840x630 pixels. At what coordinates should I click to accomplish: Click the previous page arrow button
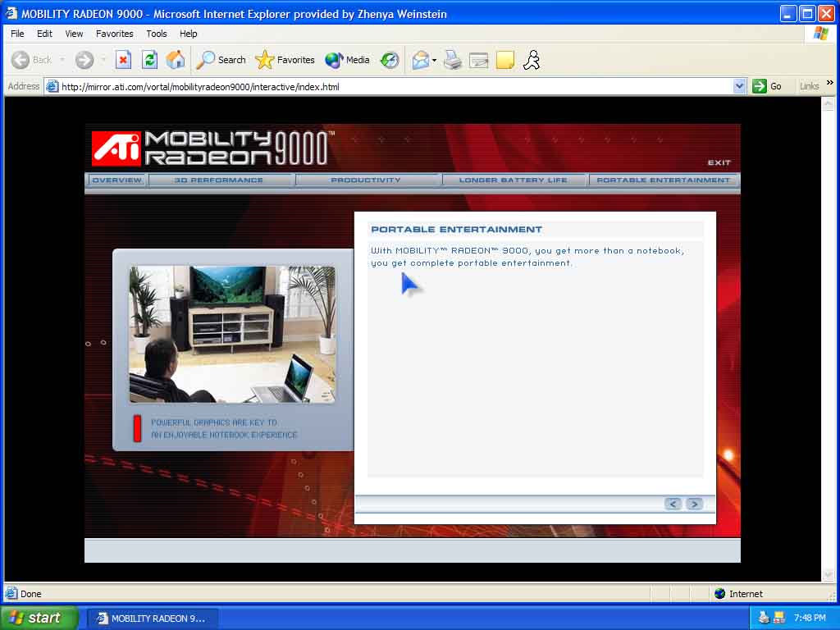tap(673, 504)
